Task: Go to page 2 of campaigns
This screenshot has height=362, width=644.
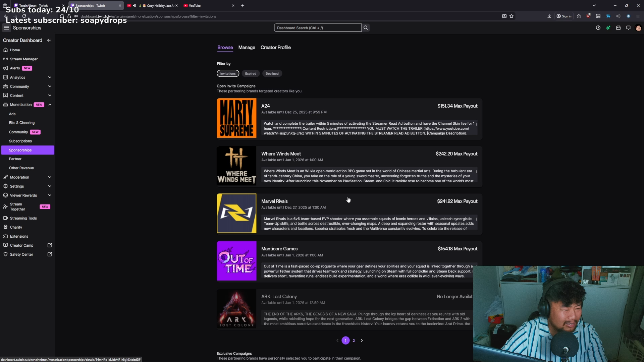Action: (x=354, y=341)
